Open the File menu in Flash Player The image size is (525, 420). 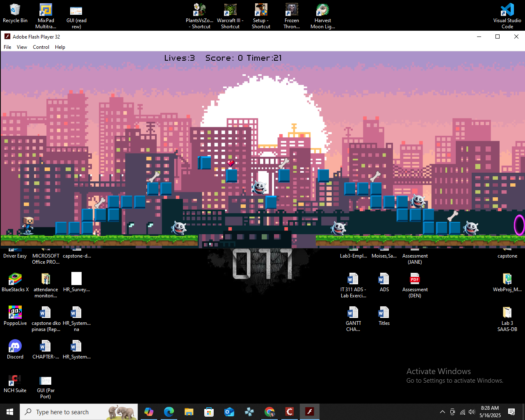click(x=7, y=47)
